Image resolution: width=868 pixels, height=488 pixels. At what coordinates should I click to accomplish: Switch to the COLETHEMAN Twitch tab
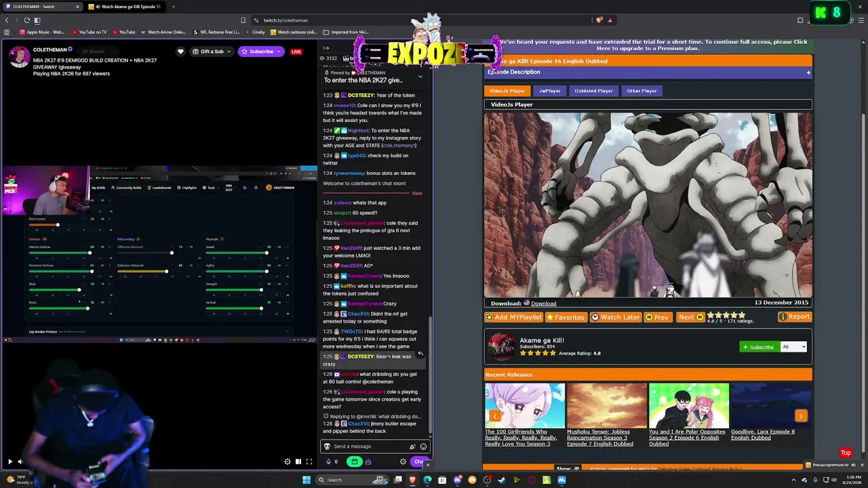(41, 7)
